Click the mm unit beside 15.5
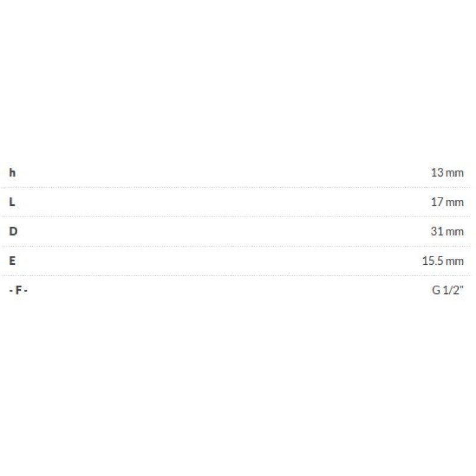Screen dimensions: 476x476 (x=454, y=261)
